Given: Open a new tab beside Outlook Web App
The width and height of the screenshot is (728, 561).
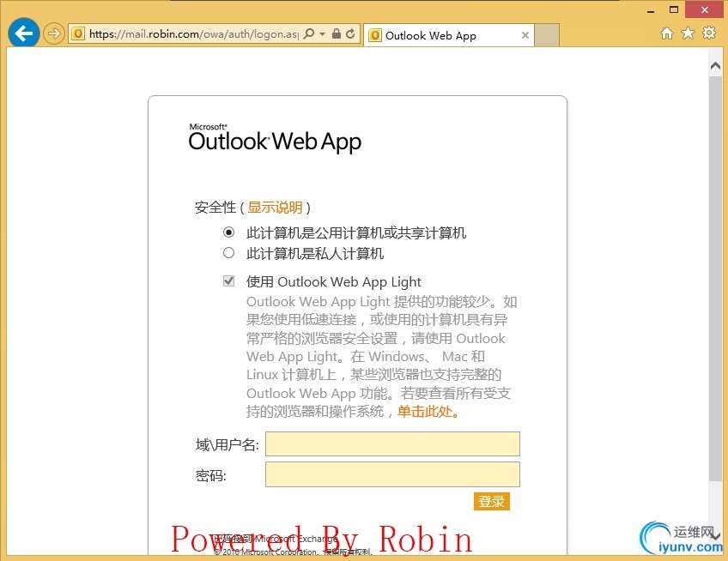Looking at the screenshot, I should pos(547,35).
